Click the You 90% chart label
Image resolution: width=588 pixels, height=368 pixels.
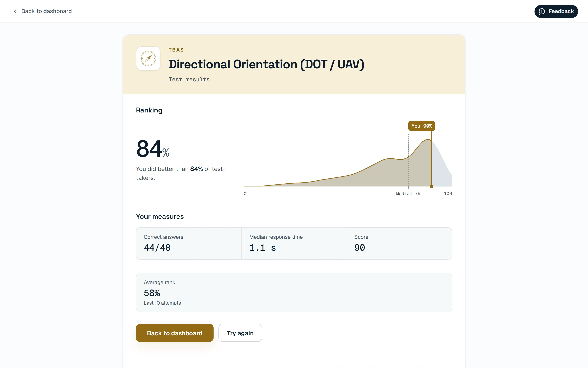tap(422, 126)
